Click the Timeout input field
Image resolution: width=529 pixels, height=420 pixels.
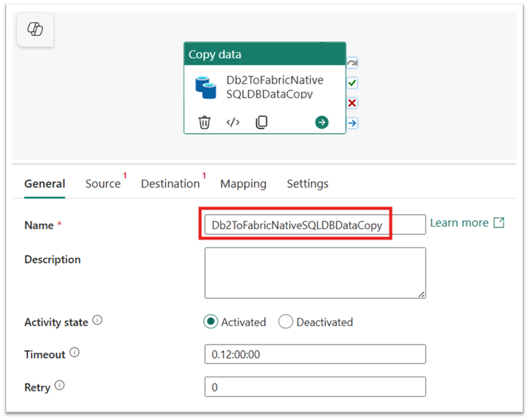click(x=315, y=354)
